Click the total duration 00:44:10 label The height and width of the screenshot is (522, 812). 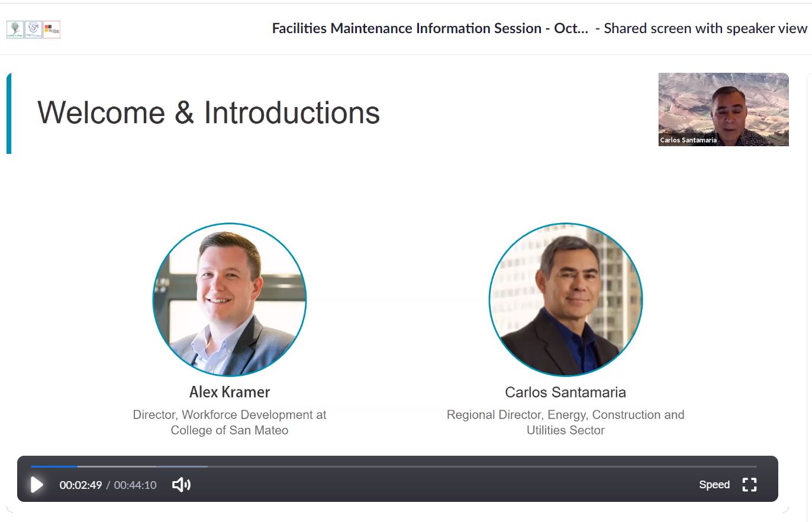[135, 485]
